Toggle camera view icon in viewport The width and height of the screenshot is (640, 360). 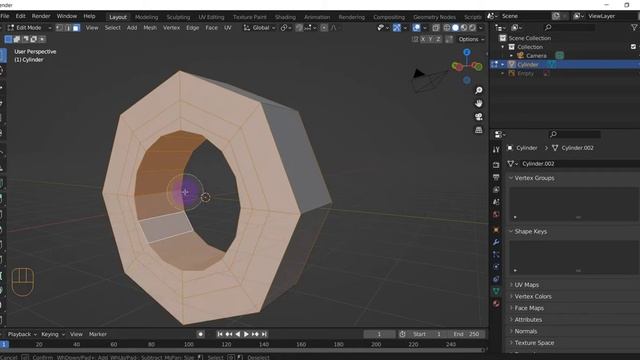(x=478, y=117)
